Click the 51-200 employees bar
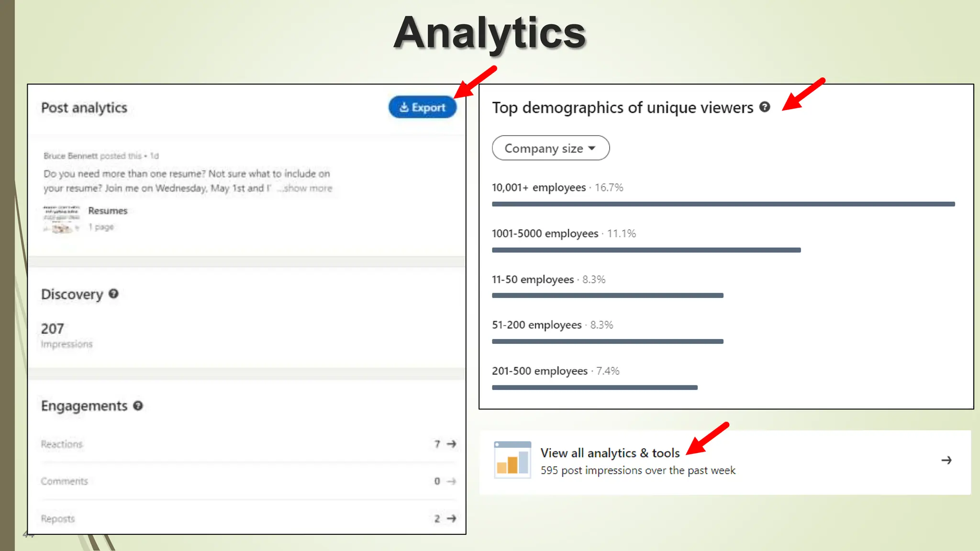Screen dimensions: 980x551 tap(607, 342)
